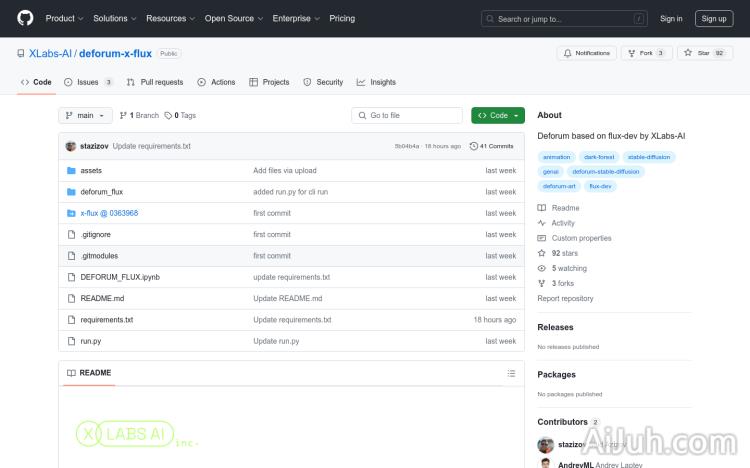Click the Go to file search field
This screenshot has height=468, width=750.
click(x=407, y=116)
